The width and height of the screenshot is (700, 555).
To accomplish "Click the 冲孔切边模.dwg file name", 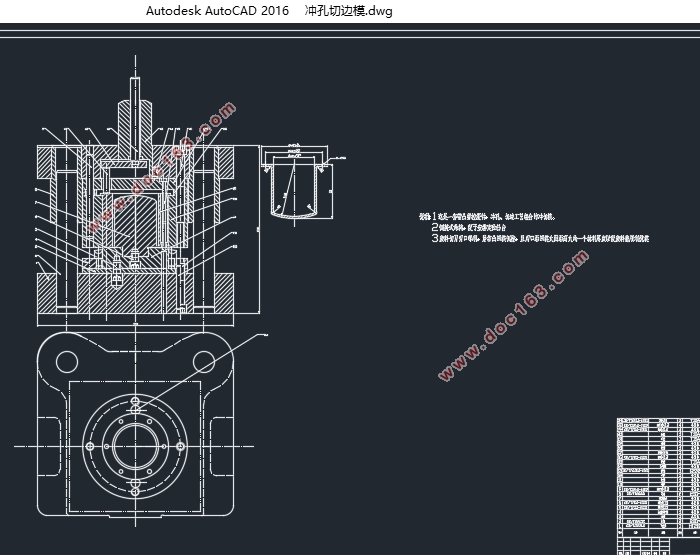I will (x=348, y=11).
